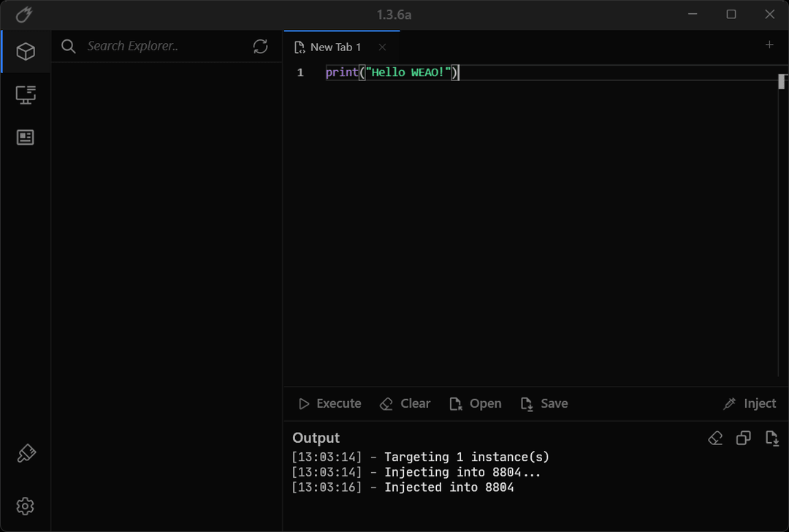Clear the Output log with eraser icon
Screen dimensions: 789x532
[x=715, y=438]
